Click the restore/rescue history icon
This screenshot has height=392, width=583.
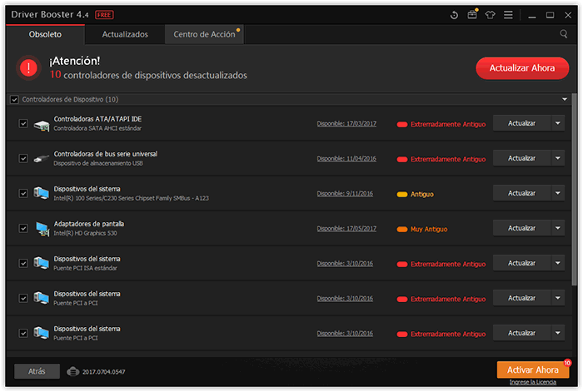(454, 15)
